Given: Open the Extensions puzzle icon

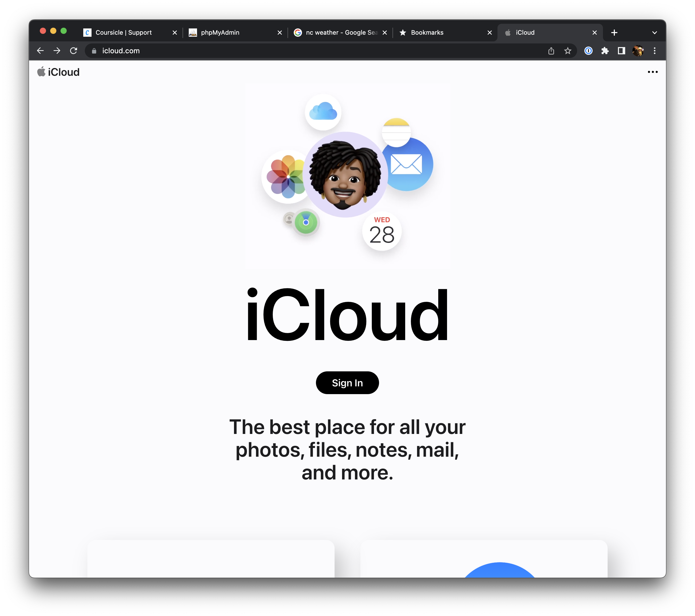Looking at the screenshot, I should tap(605, 51).
